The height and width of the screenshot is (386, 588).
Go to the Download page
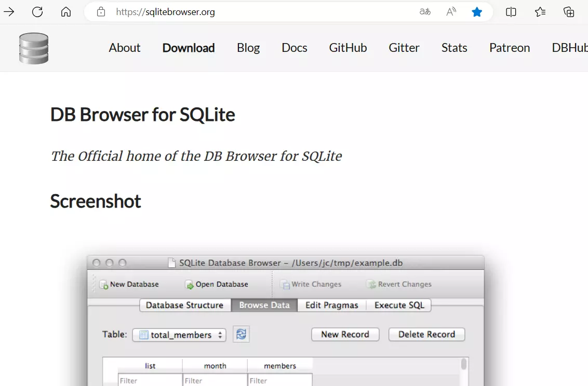189,48
